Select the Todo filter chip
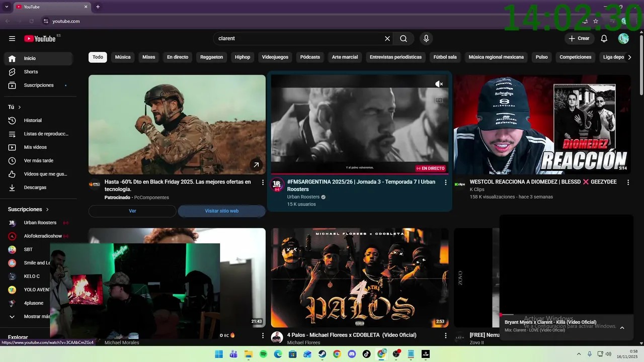Image resolution: width=644 pixels, height=362 pixels. pos(98,57)
